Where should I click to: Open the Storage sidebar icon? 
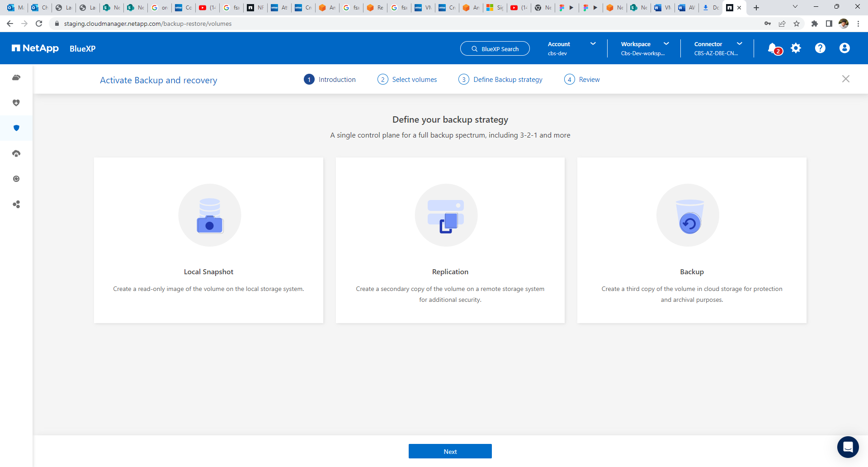[16, 77]
